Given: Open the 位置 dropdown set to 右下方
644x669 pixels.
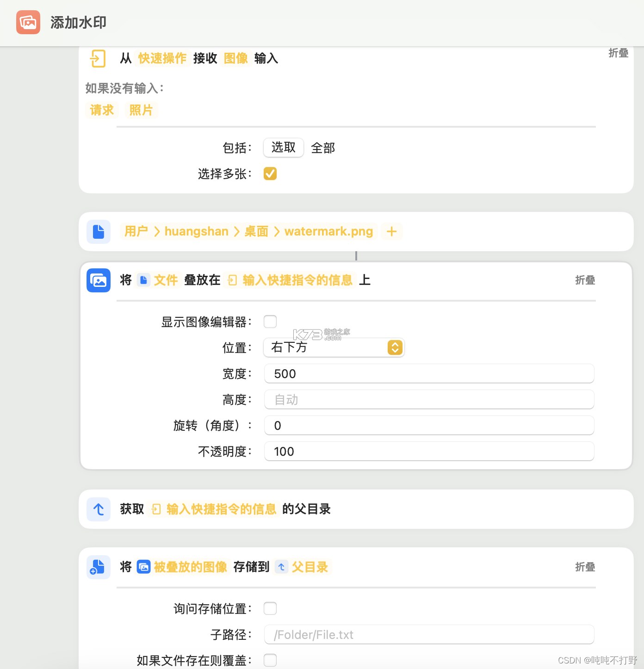Looking at the screenshot, I should tap(334, 347).
